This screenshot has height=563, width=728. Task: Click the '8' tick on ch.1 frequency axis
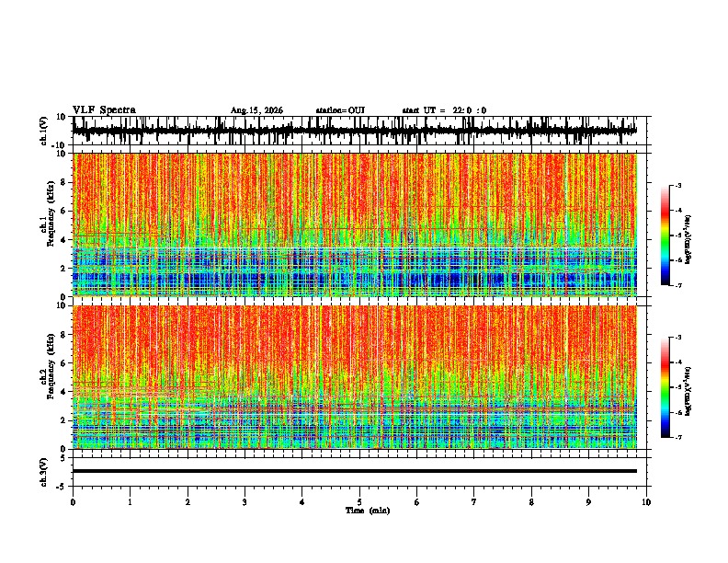[64, 182]
